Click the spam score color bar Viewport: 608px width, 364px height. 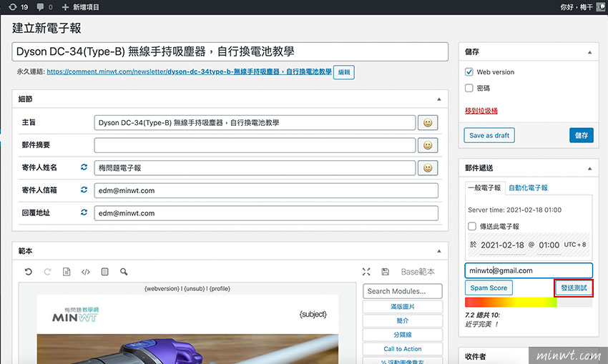[529, 302]
